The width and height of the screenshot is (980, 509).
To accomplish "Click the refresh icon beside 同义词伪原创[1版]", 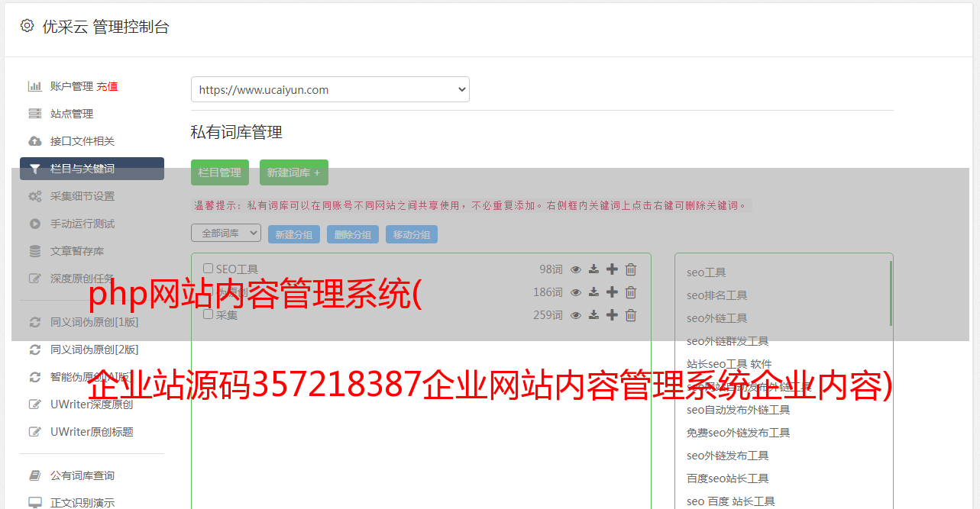I will point(34,322).
